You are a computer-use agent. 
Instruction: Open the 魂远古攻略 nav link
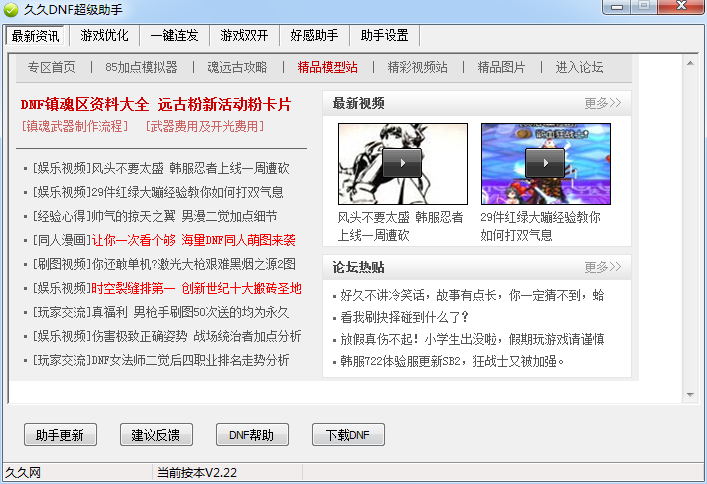point(238,68)
